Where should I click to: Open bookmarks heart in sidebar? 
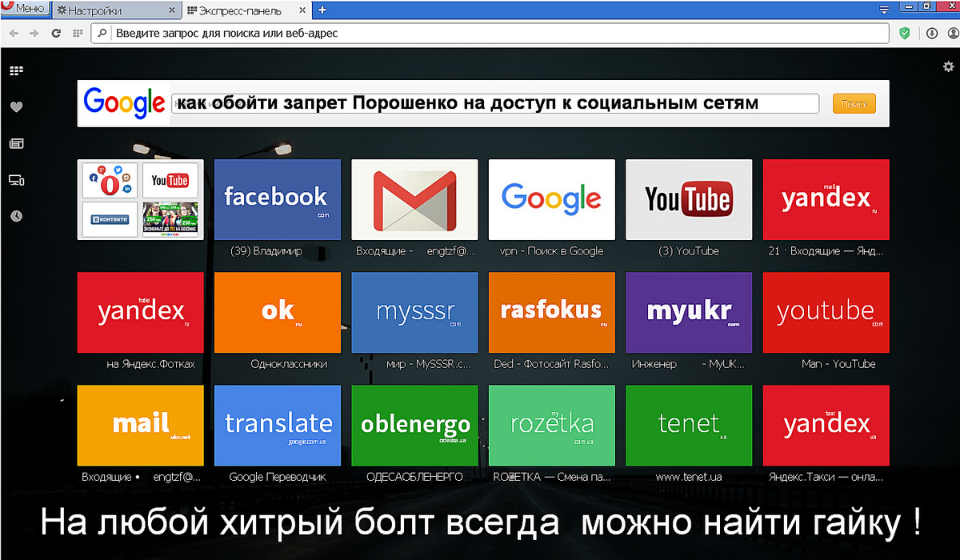(16, 107)
